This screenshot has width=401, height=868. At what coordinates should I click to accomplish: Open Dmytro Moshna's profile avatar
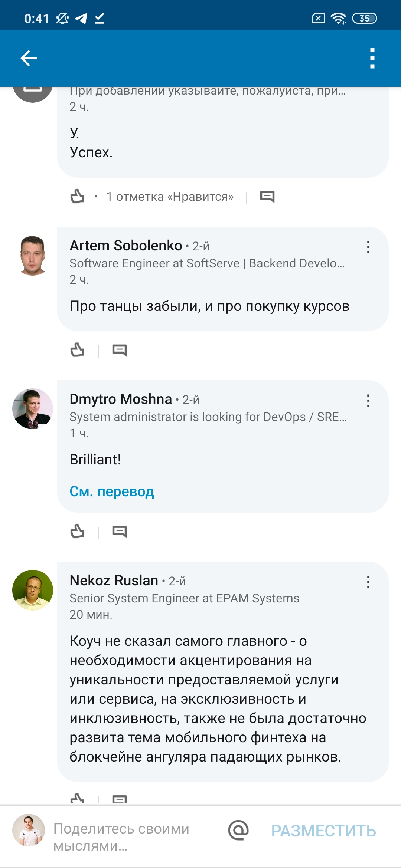33,409
